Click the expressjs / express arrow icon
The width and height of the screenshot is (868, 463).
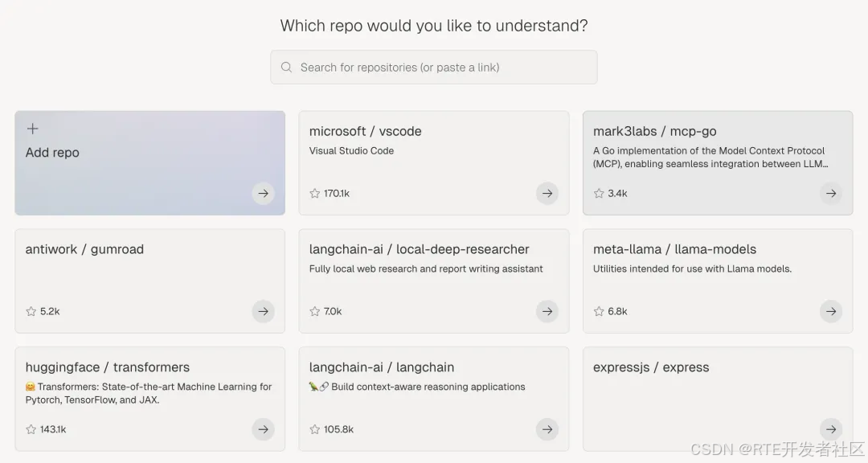831,429
